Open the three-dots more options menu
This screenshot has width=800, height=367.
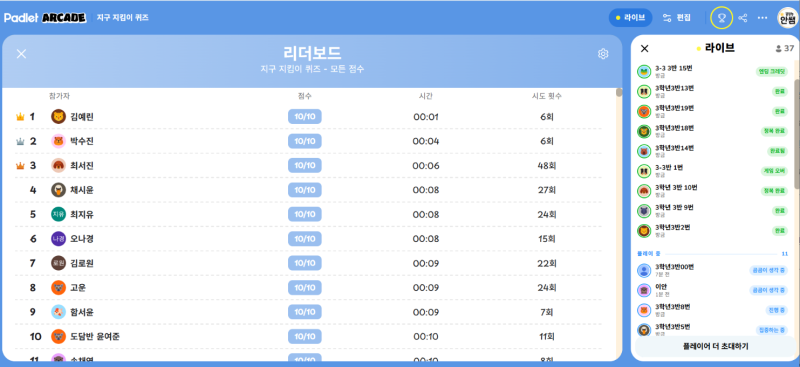(762, 18)
